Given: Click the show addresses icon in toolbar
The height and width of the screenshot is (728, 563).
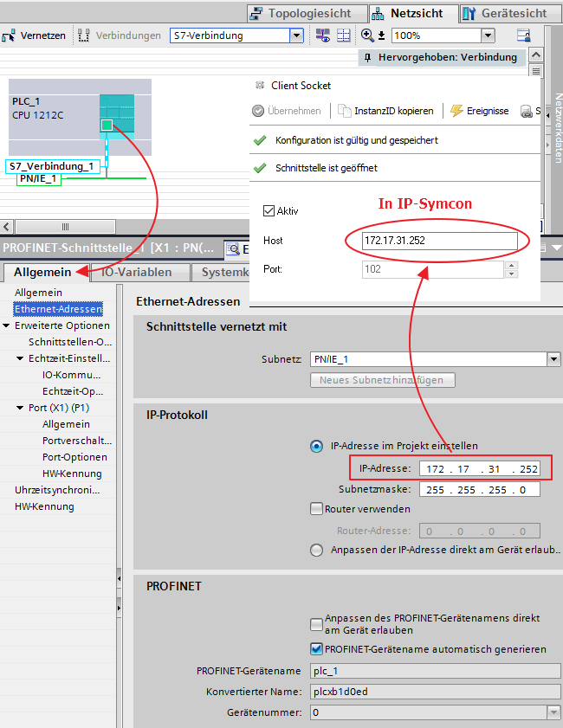Looking at the screenshot, I should tap(322, 36).
